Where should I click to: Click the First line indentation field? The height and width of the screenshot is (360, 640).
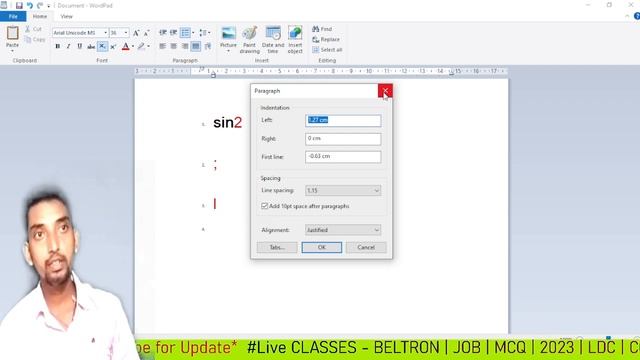(343, 157)
